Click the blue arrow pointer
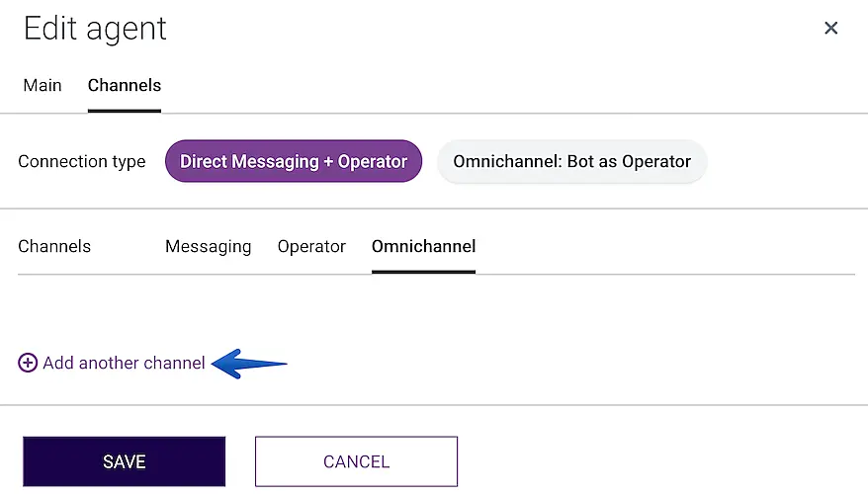 [x=250, y=364]
